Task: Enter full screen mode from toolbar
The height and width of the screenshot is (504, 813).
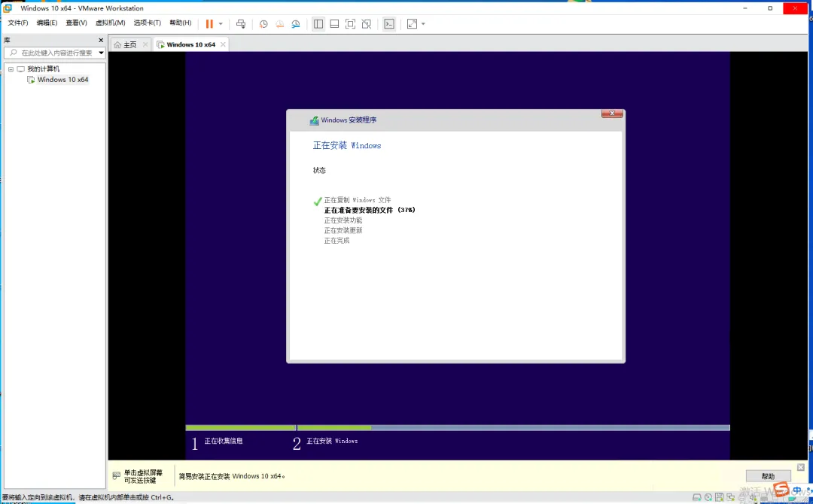Action: 351,24
